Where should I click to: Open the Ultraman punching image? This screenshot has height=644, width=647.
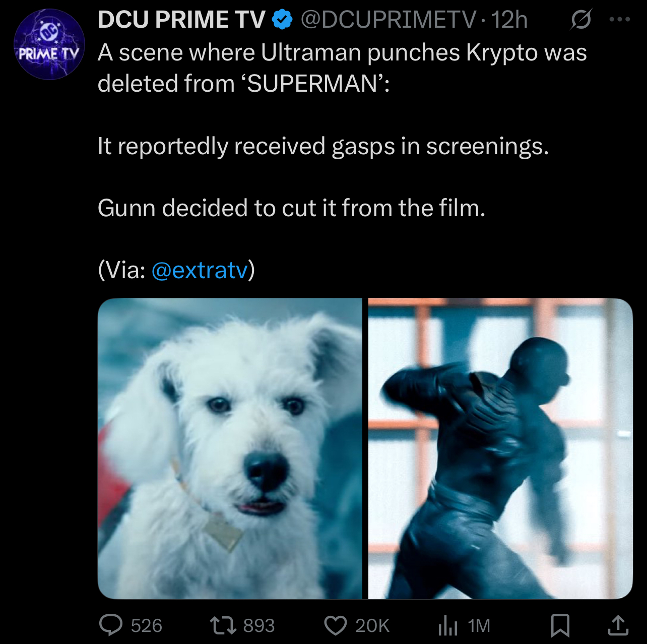500,448
